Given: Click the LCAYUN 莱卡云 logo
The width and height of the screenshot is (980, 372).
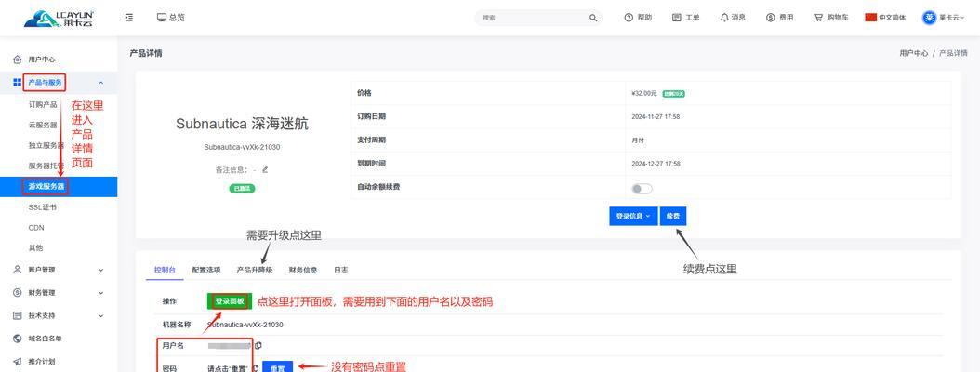Looking at the screenshot, I should (59, 18).
